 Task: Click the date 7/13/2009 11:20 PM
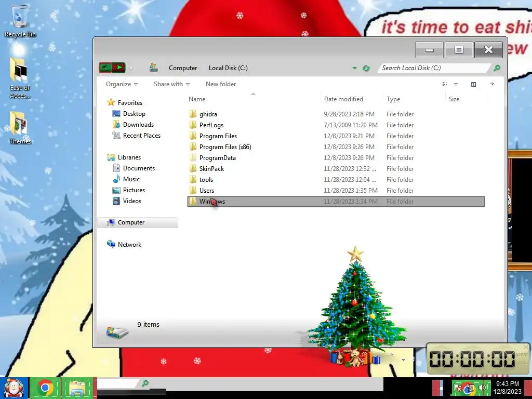pyautogui.click(x=351, y=125)
